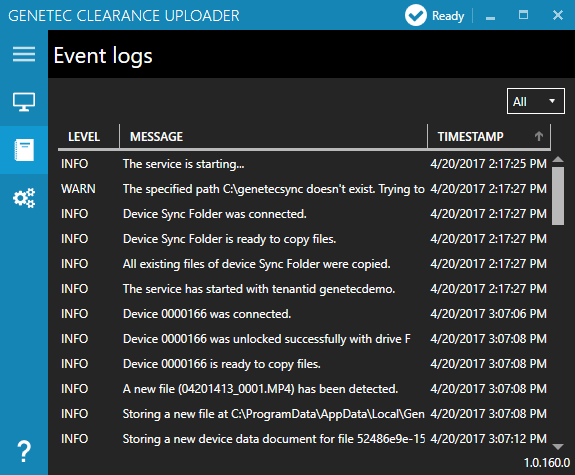
Task: Click the vertical scrollbar thumb
Action: [558, 196]
